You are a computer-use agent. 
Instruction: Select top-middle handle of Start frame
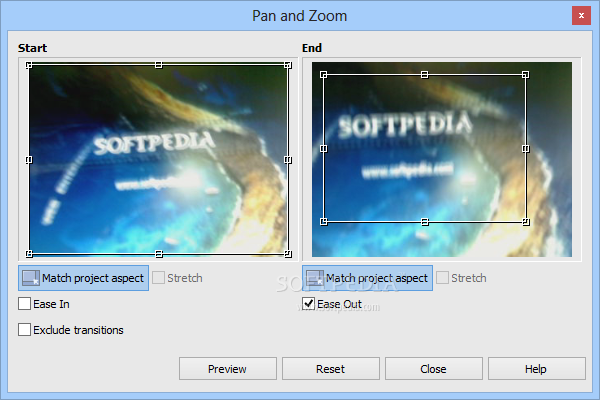point(158,65)
